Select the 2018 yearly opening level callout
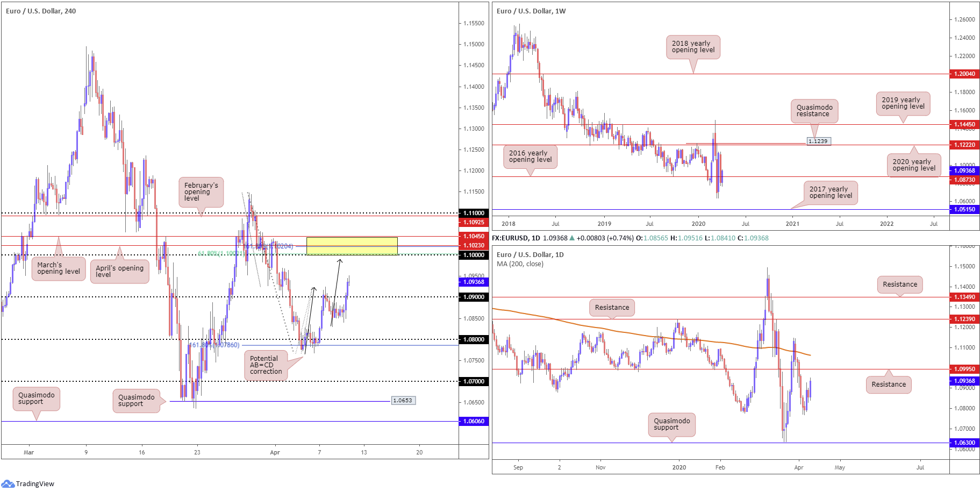 coord(693,47)
